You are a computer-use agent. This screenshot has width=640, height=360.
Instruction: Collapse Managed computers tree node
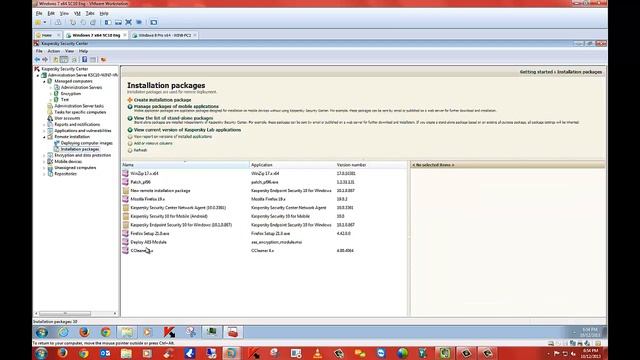44,82
